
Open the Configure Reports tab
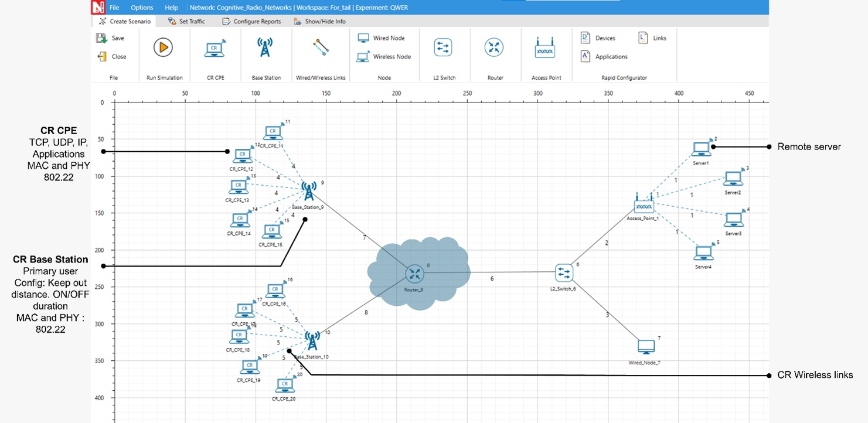[x=251, y=22]
